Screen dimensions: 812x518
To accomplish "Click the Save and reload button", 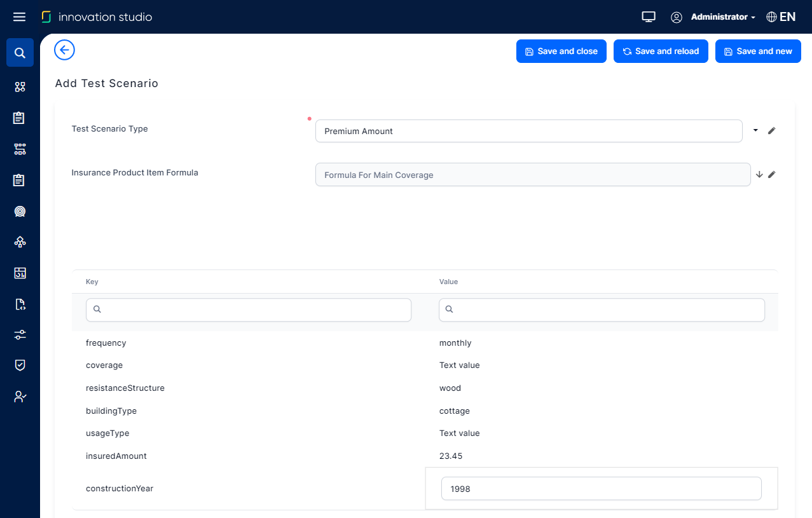I will 661,51.
